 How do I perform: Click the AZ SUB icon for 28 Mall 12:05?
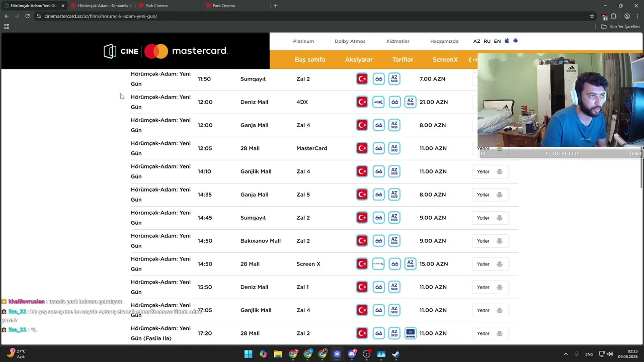[394, 148]
